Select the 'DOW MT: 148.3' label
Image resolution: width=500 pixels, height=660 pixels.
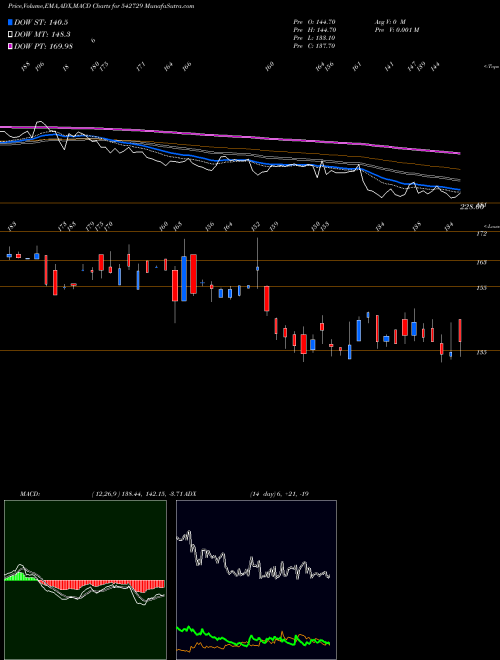pos(43,35)
